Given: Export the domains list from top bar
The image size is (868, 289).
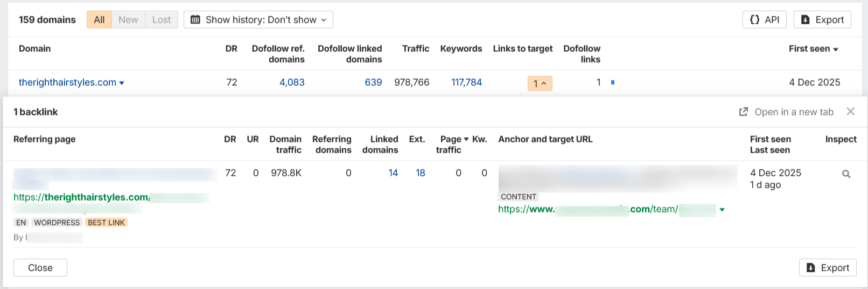Looking at the screenshot, I should 822,20.
